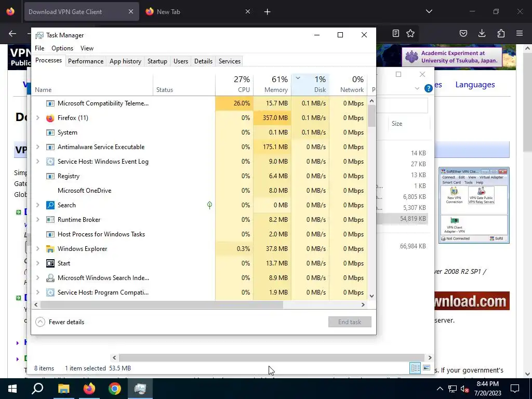Open the Languages link on VPN Gate page

pos(475,85)
